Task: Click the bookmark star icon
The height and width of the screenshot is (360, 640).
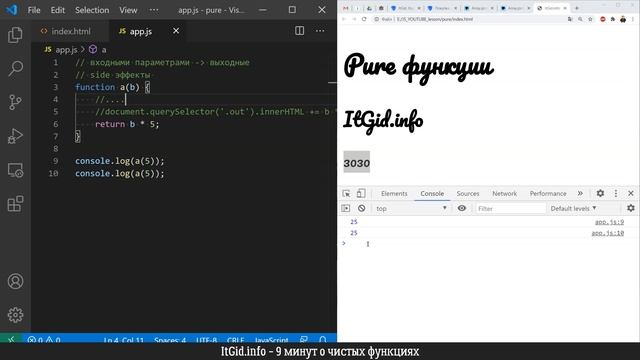Action: 590,19
